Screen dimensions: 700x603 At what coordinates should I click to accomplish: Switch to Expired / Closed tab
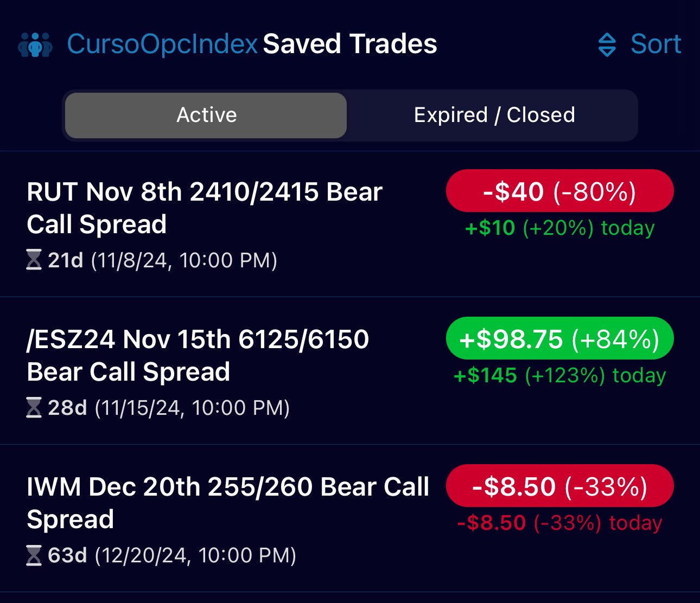click(494, 115)
